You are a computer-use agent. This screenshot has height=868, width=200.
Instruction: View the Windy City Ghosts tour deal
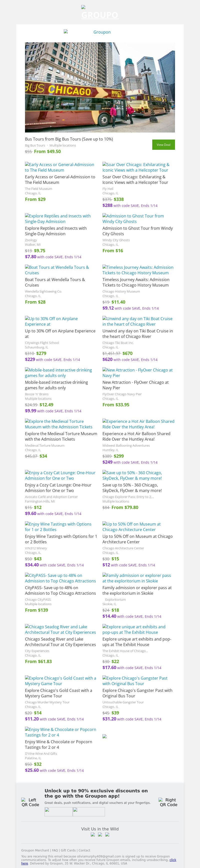click(133, 219)
